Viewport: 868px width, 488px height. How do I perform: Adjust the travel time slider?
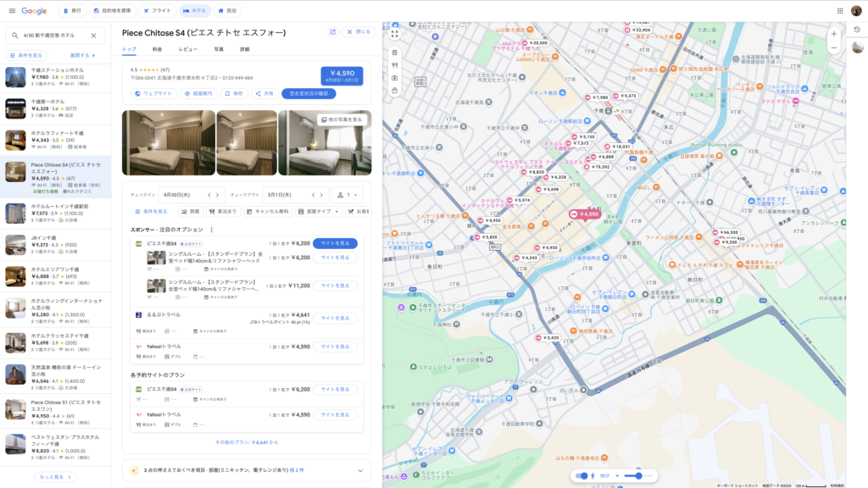(637, 476)
